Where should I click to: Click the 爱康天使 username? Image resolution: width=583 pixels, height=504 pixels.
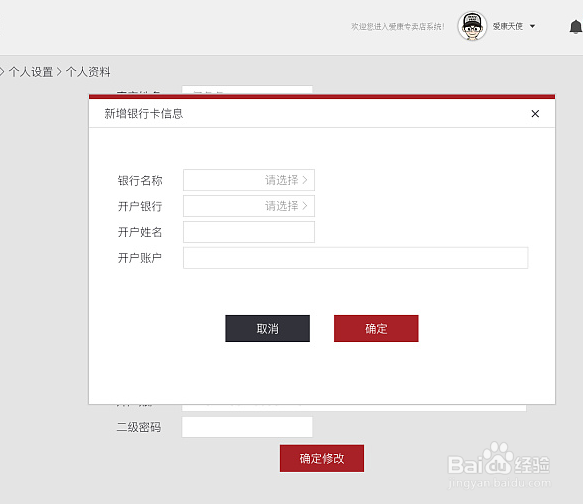508,26
